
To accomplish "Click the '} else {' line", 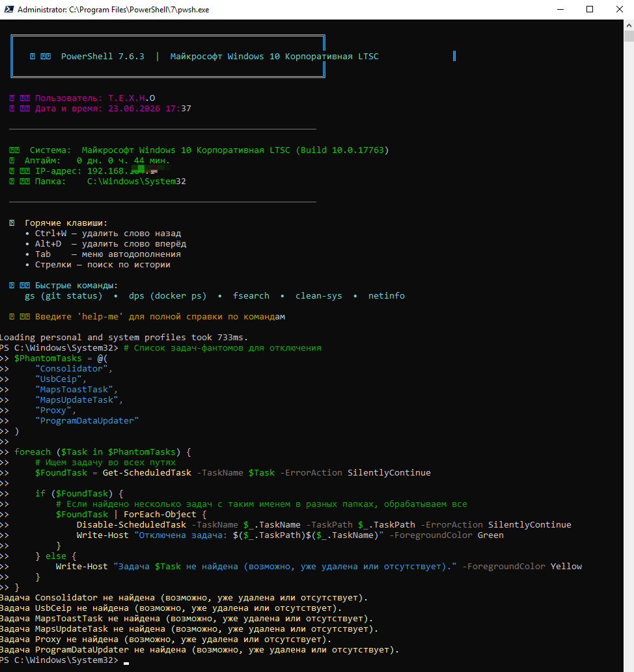I will (56, 556).
